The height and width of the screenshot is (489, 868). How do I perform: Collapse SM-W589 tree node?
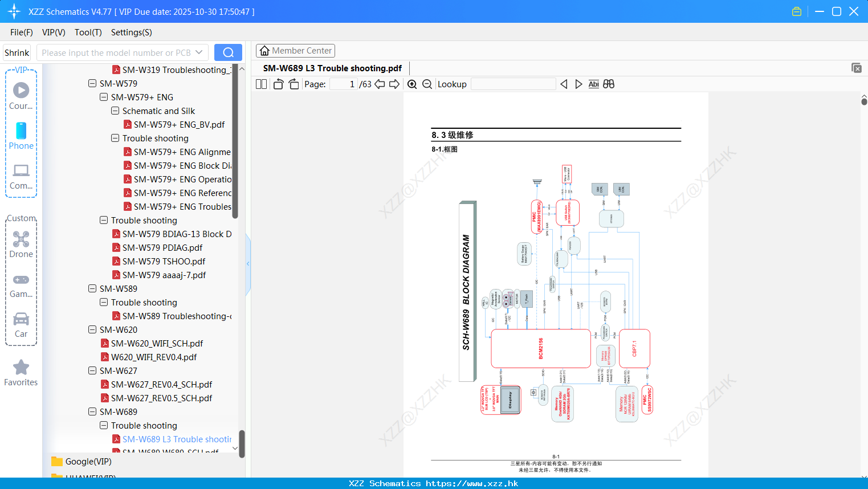pos(92,289)
